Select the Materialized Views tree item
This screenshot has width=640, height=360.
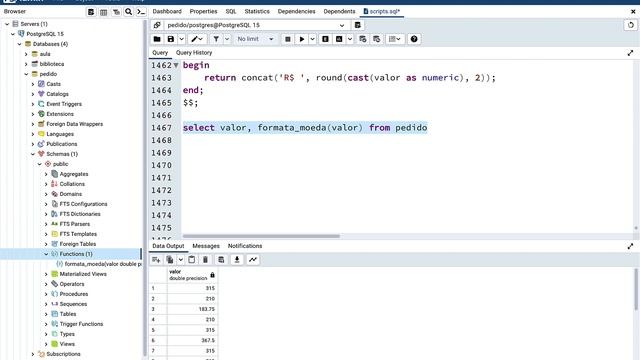(83, 274)
